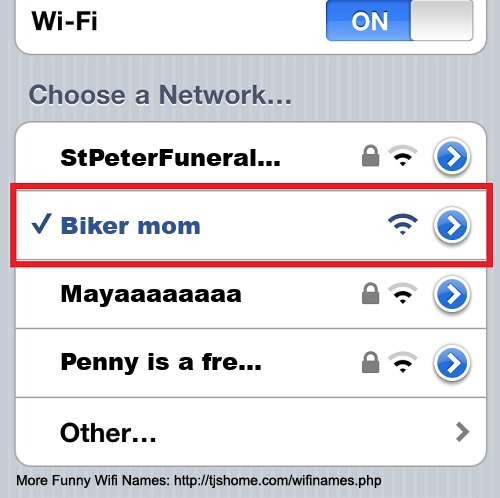500x498 pixels.
Task: Tap the lock icon beside Mayaaaaaaaa
Action: (371, 293)
